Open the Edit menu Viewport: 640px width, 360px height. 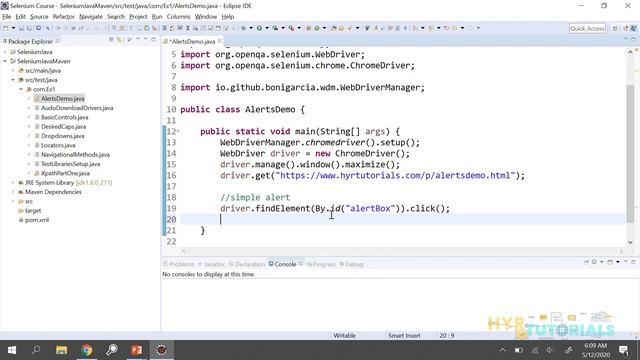(x=20, y=17)
